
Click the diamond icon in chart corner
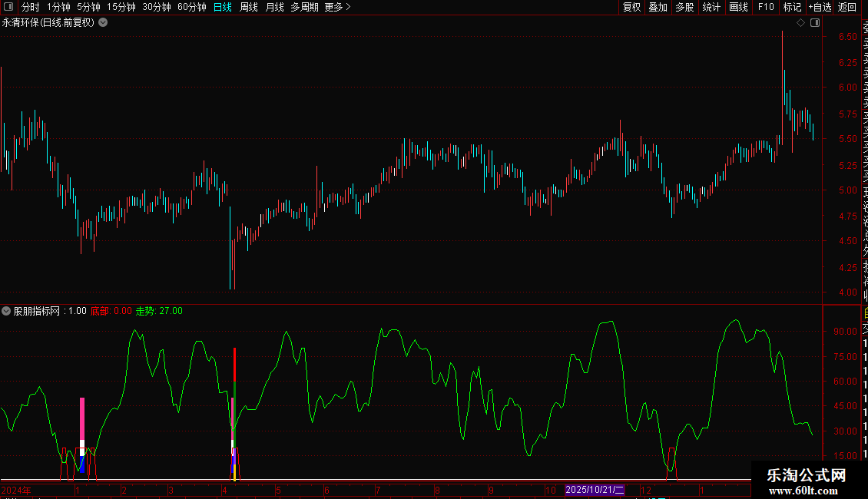(x=800, y=23)
